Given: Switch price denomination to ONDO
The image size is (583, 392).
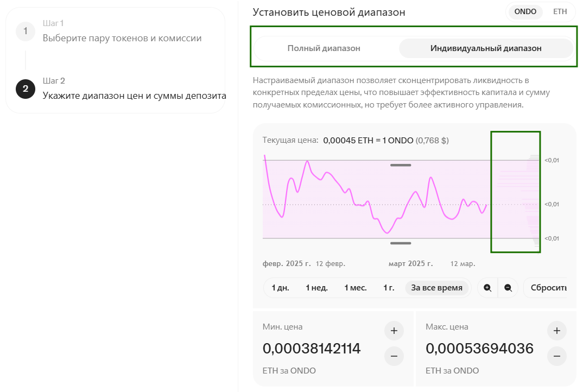Looking at the screenshot, I should [525, 11].
